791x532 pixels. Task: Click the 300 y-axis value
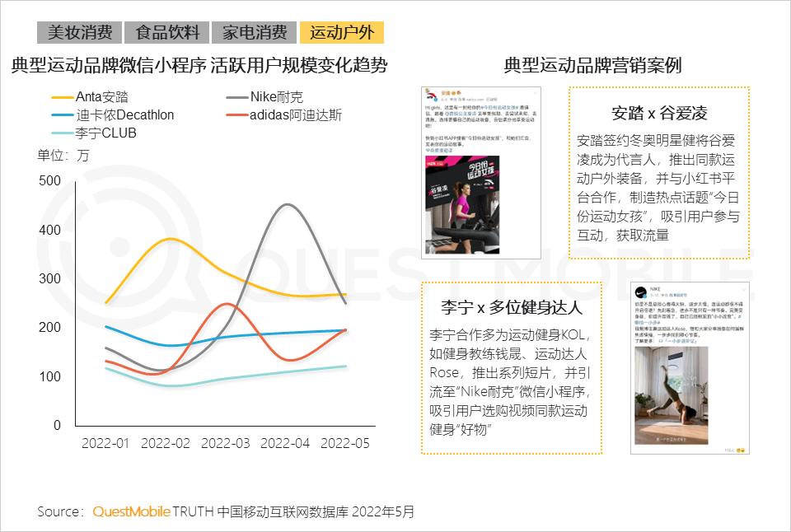(49, 278)
